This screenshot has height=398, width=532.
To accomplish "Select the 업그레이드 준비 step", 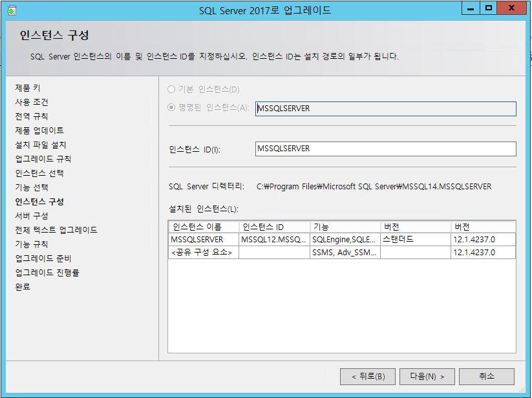I will click(43, 258).
